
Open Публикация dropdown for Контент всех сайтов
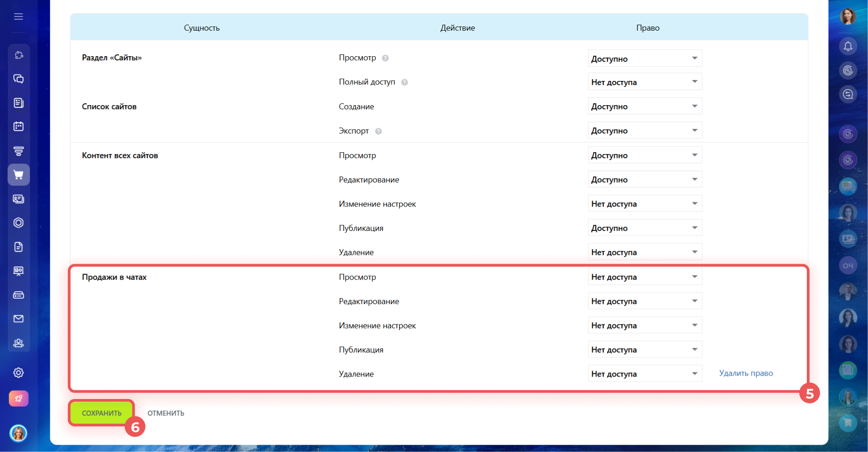644,228
